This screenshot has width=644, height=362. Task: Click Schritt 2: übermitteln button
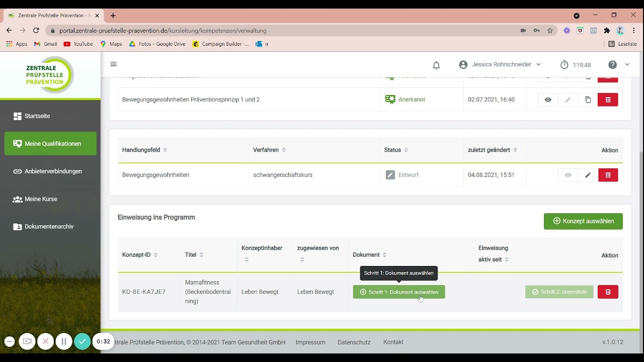click(x=559, y=292)
